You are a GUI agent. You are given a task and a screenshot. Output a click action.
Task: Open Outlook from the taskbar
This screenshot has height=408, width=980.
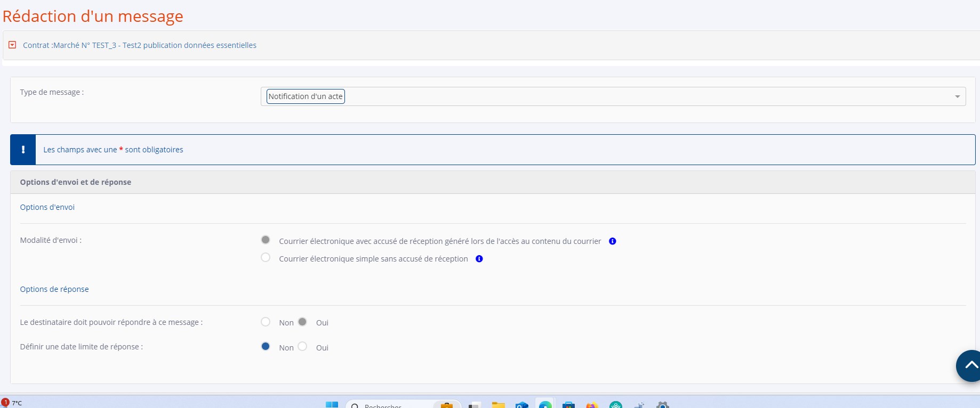(521, 405)
